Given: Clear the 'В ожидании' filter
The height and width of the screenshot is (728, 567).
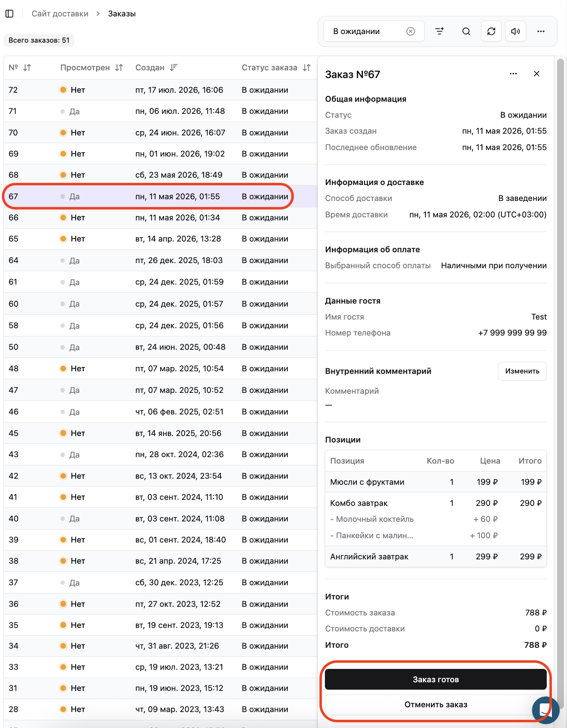Looking at the screenshot, I should (410, 31).
